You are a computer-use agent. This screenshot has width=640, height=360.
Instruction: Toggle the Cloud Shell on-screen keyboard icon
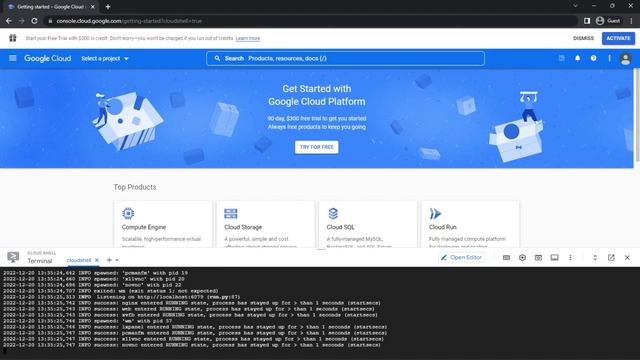506,258
